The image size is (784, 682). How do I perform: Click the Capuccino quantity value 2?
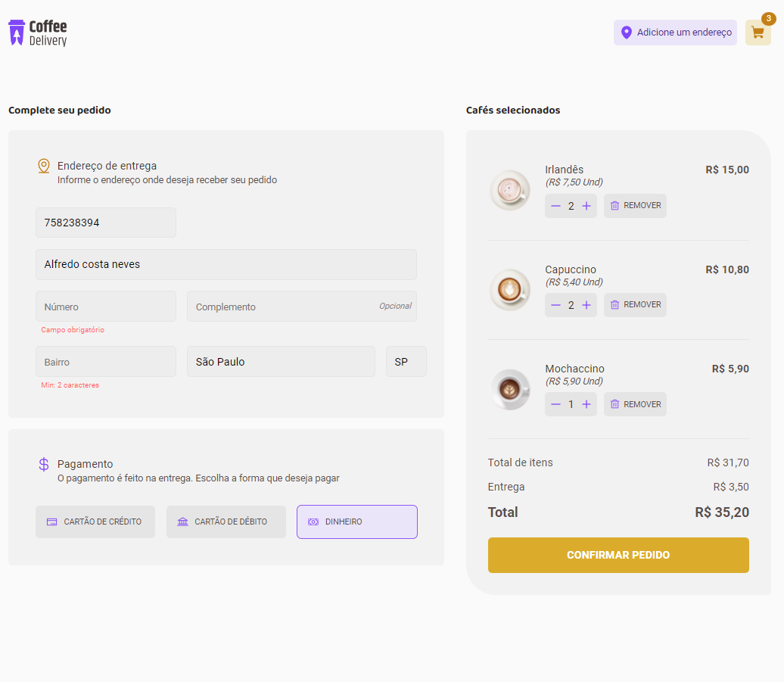click(x=571, y=305)
